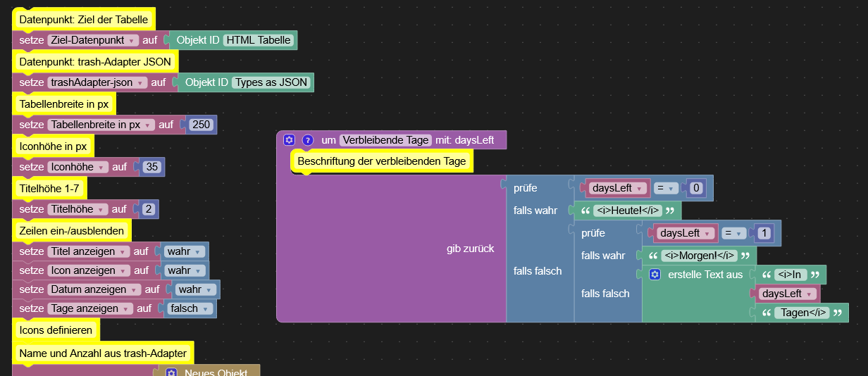Toggle the 'Titel anzeigen' wahr value
Screen dimensions: 868x376
coord(184,251)
